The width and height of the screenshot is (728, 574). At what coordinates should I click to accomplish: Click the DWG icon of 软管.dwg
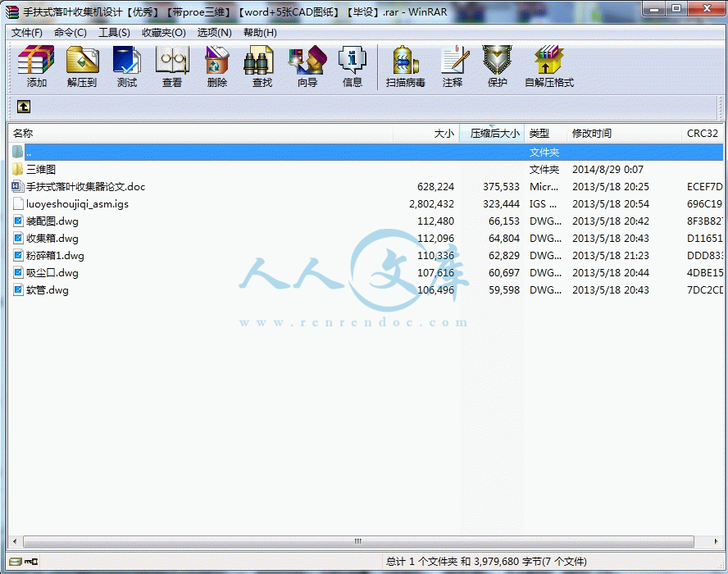(18, 289)
